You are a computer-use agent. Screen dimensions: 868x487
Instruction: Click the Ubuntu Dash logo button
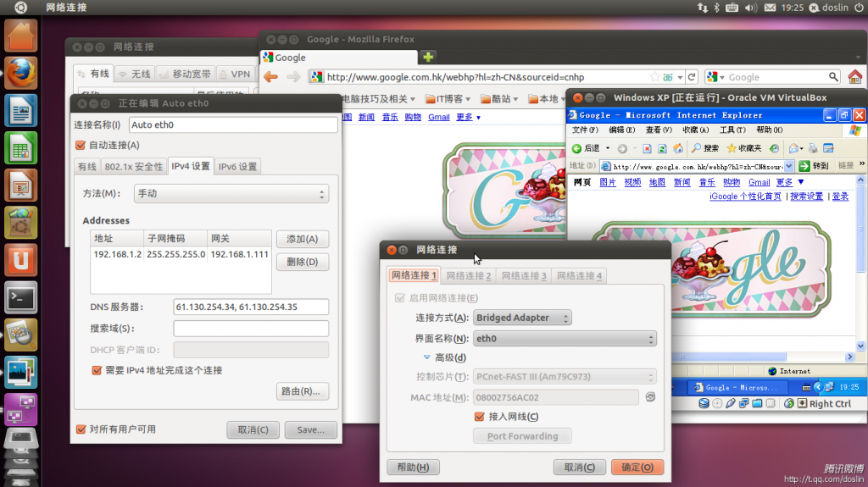pyautogui.click(x=20, y=7)
